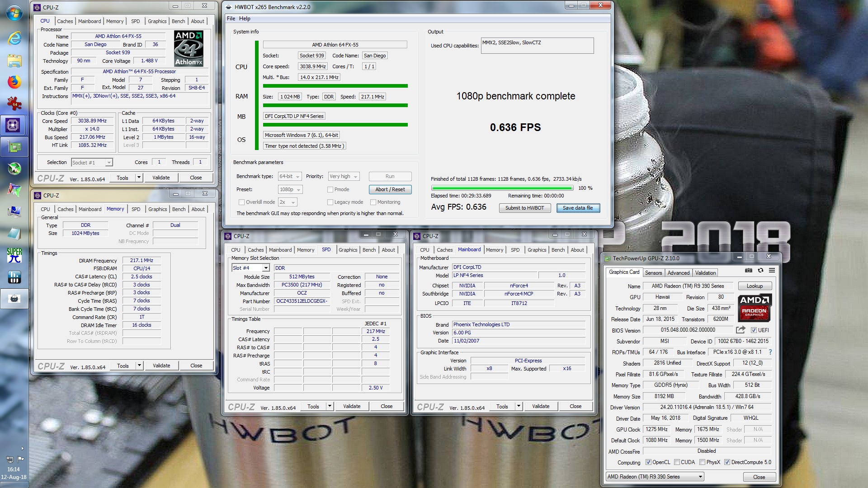Open the Preset 1080p dropdown
Image resolution: width=868 pixels, height=488 pixels.
pos(290,190)
